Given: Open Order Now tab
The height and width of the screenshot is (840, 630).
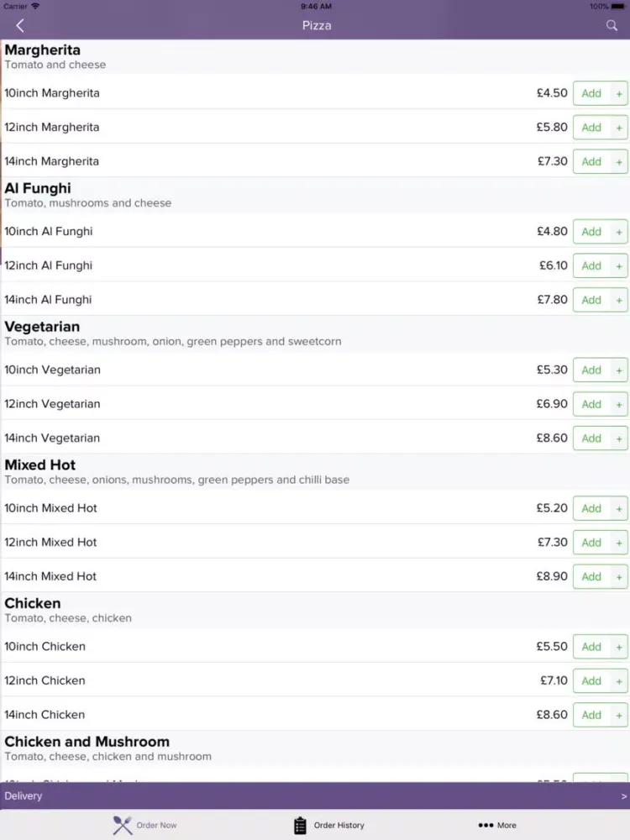Looking at the screenshot, I should pos(144,825).
